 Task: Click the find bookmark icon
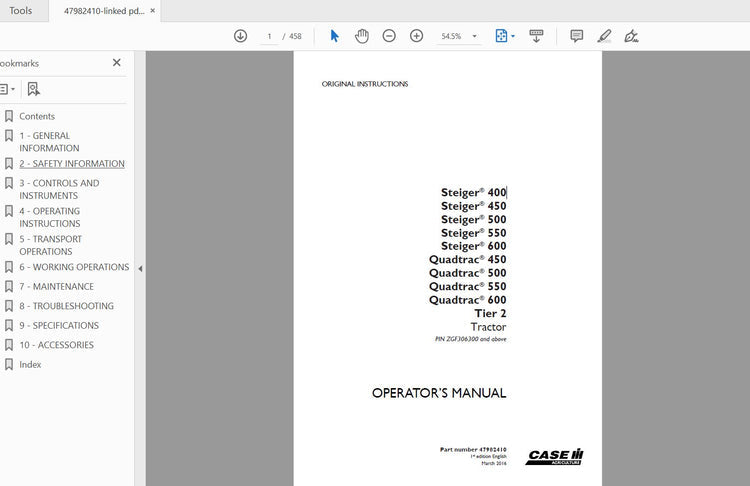(33, 89)
